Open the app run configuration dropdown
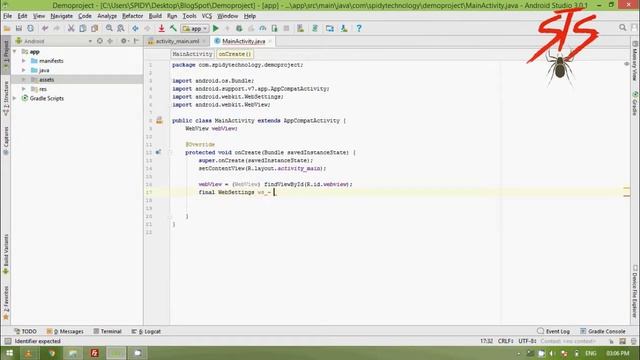 pos(195,29)
